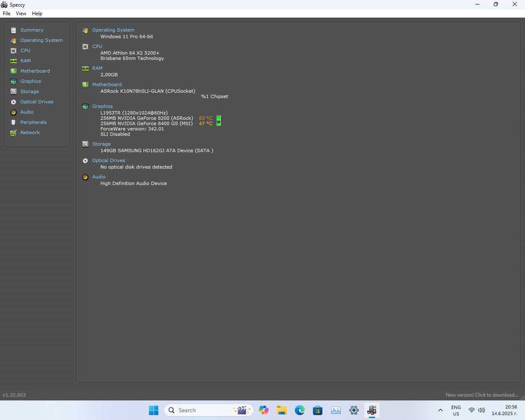
Task: Click the green temperature indicator next to 83 °C
Action: click(218, 118)
